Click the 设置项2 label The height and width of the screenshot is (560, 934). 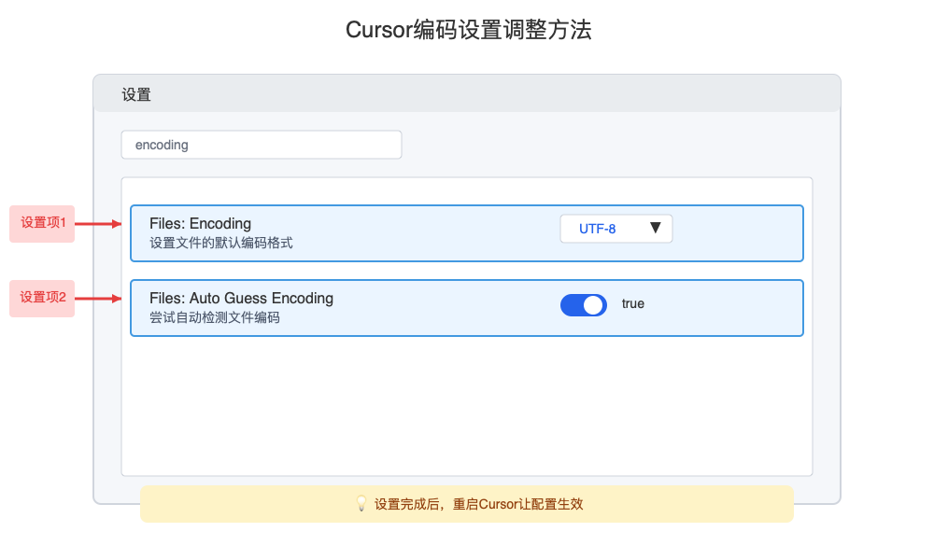pos(42,298)
